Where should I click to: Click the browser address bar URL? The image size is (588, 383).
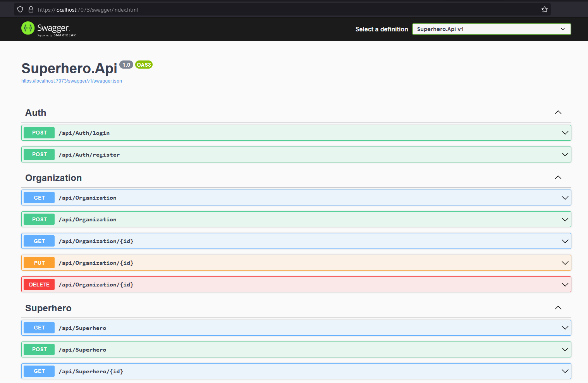(88, 10)
